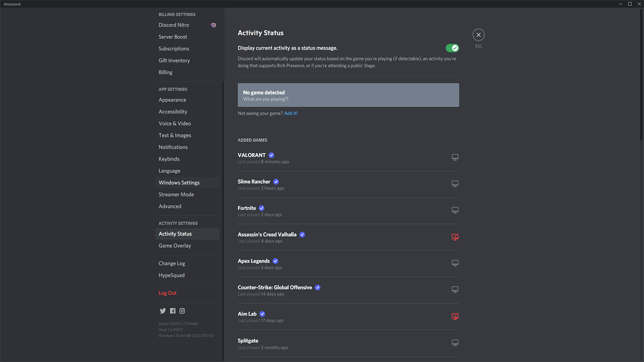
Task: Click the 'Add it!' link
Action: (x=291, y=114)
